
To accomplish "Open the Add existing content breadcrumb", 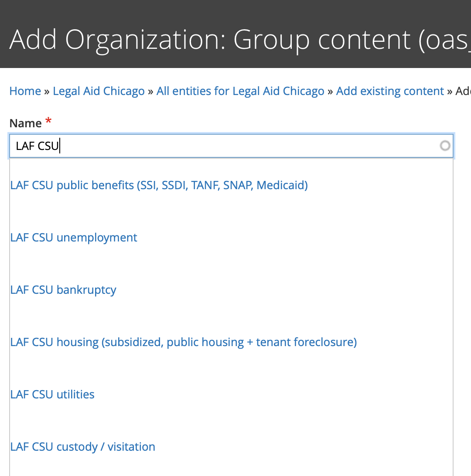I will click(x=390, y=91).
